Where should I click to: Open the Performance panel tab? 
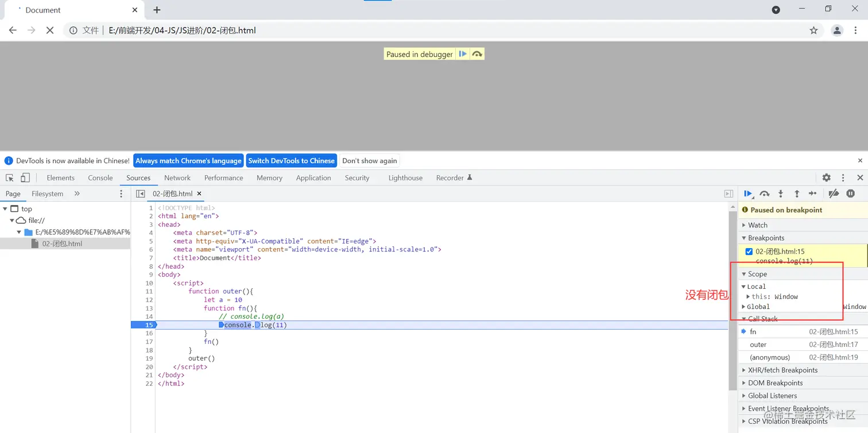[223, 178]
